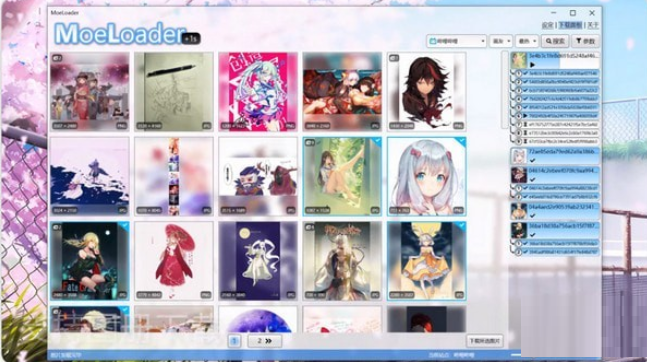Deselect the yellow dress moon girl checkmark
The width and height of the screenshot is (647, 362).
pyautogui.click(x=461, y=227)
